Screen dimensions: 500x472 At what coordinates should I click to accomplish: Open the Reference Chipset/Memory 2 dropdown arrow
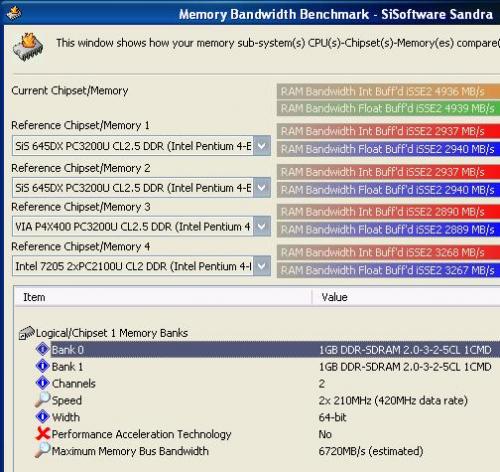[262, 188]
